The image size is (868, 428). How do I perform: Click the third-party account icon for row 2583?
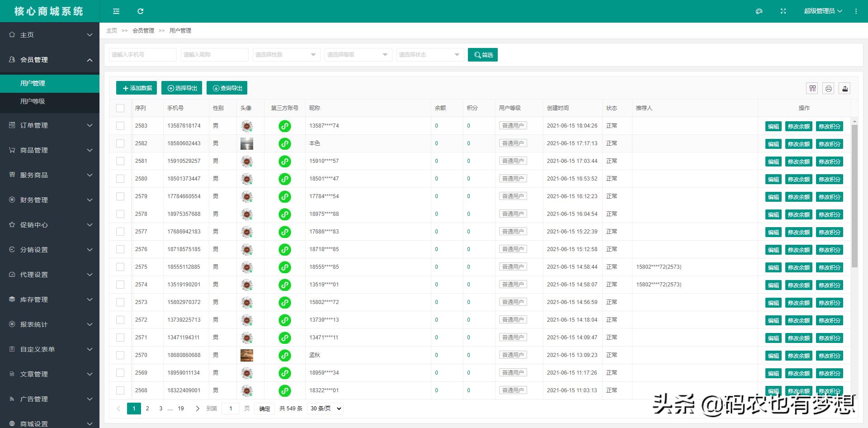coord(285,126)
